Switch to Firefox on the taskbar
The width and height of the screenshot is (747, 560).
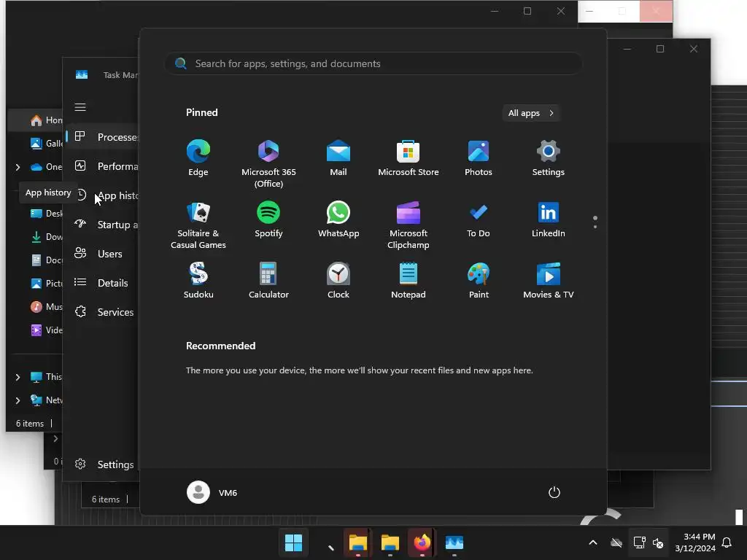(422, 542)
